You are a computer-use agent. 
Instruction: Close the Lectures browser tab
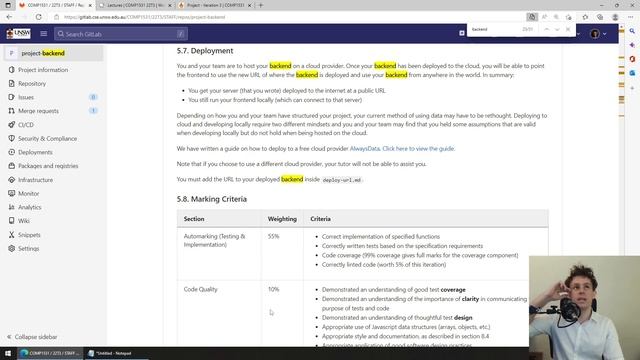click(170, 5)
